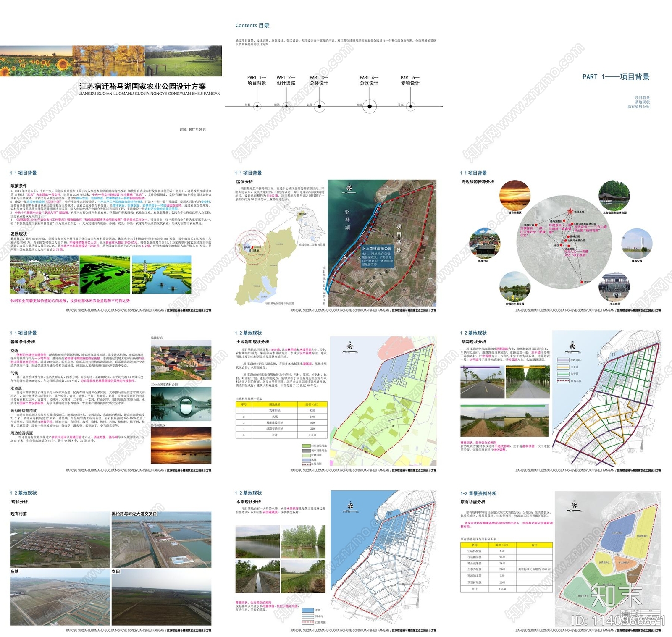Open the 黑松路与环湖大道交叉口 aerial photo
The height and width of the screenshot is (637, 672).
161,539
